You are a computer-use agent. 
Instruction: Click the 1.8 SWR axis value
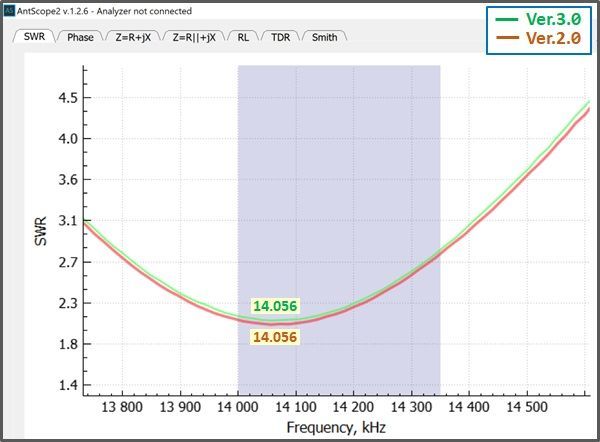coord(68,344)
